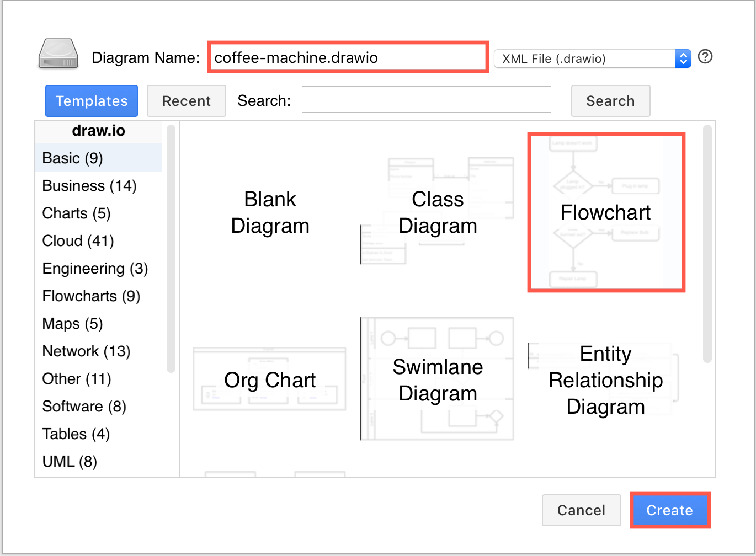Viewport: 756px width, 556px height.
Task: Select the highlighted Flowchart template
Action: 605,212
